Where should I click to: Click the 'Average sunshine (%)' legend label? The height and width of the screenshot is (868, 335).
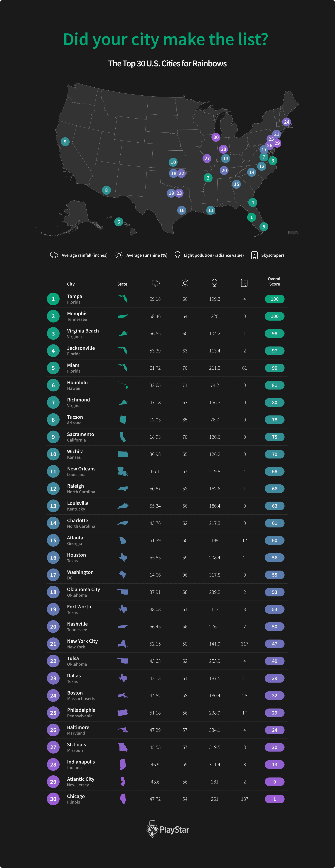coord(147,255)
